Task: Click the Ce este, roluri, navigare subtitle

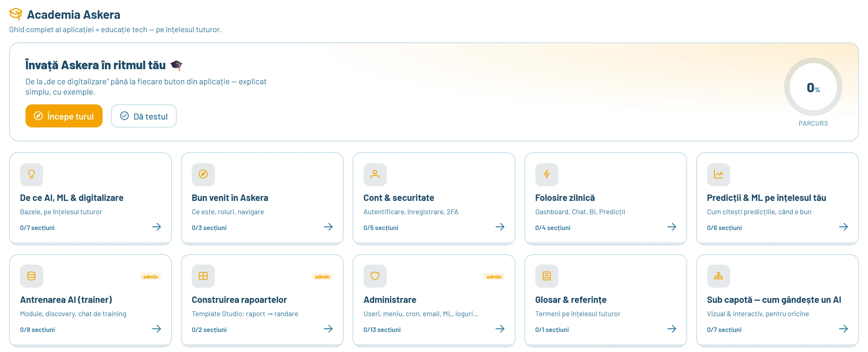Action: [x=228, y=212]
